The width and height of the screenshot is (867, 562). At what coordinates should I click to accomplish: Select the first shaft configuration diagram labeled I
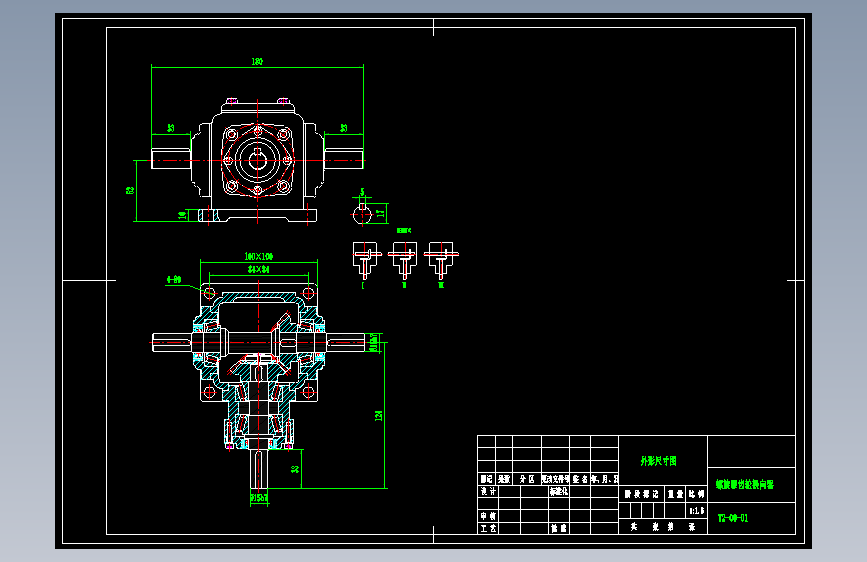tap(365, 260)
